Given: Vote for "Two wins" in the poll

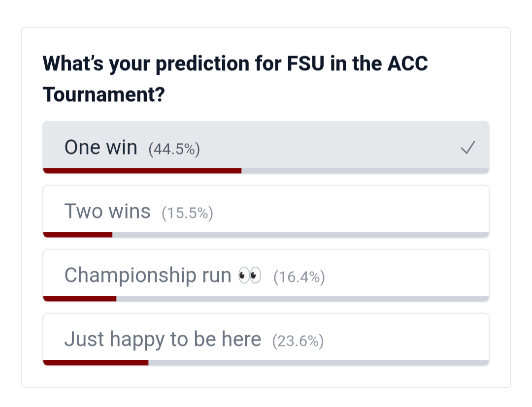Looking at the screenshot, I should [x=107, y=211].
